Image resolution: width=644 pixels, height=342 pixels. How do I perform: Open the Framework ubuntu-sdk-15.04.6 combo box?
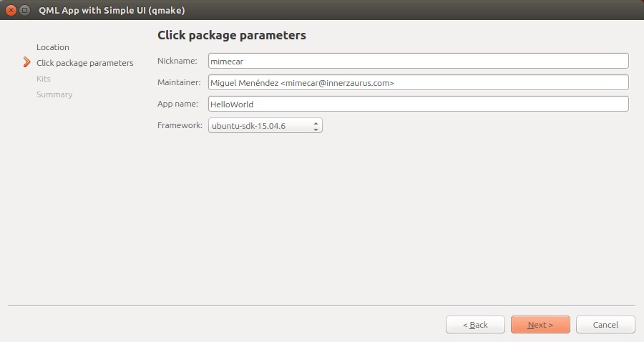[x=265, y=126]
